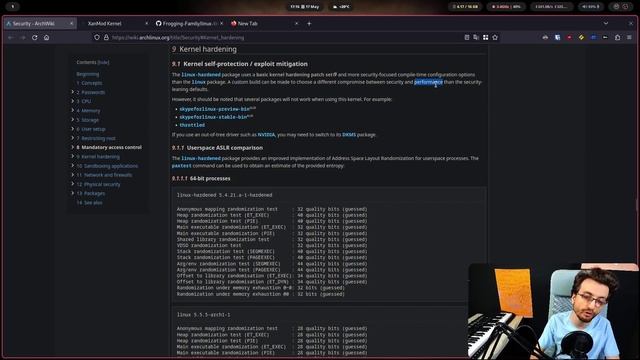Expand the 9 Kernel hardening contents entry

(73, 157)
